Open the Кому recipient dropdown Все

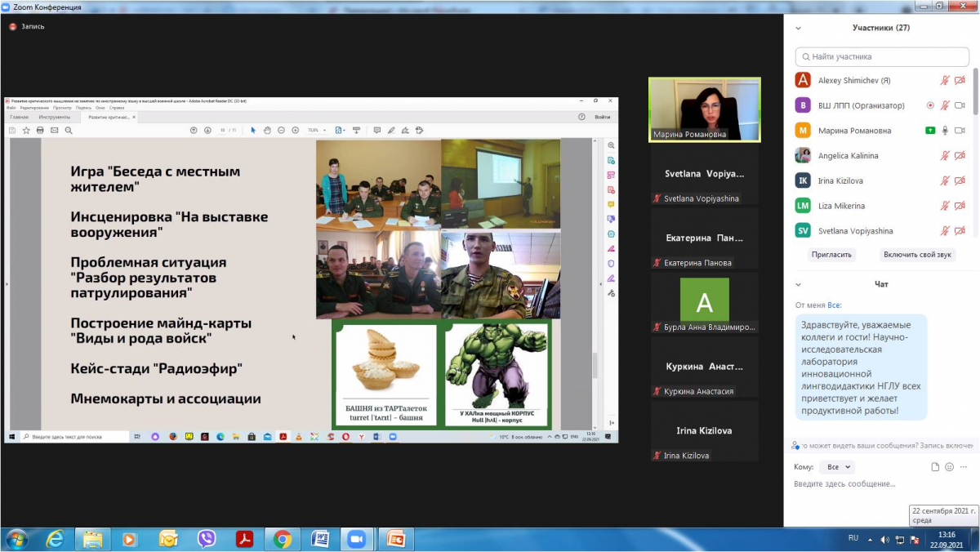coord(839,467)
